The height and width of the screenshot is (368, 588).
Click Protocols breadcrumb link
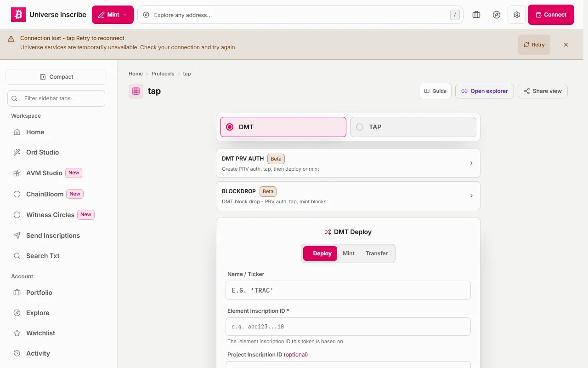[x=163, y=74]
